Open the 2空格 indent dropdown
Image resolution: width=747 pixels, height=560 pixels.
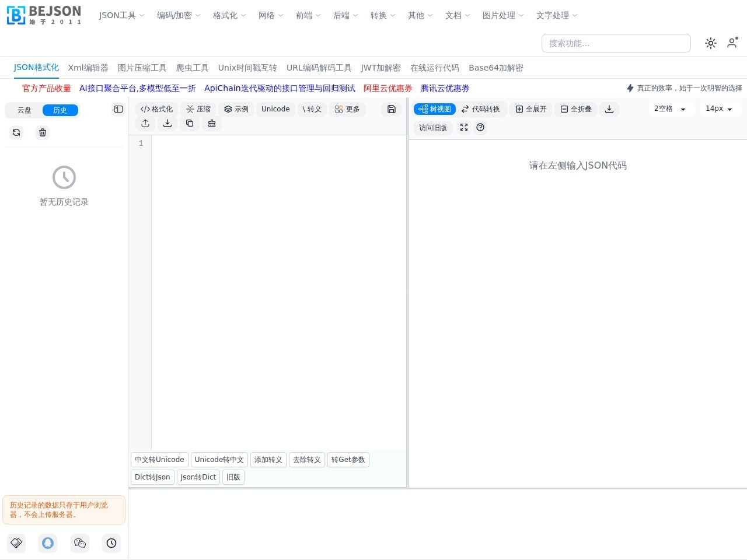[x=671, y=109]
